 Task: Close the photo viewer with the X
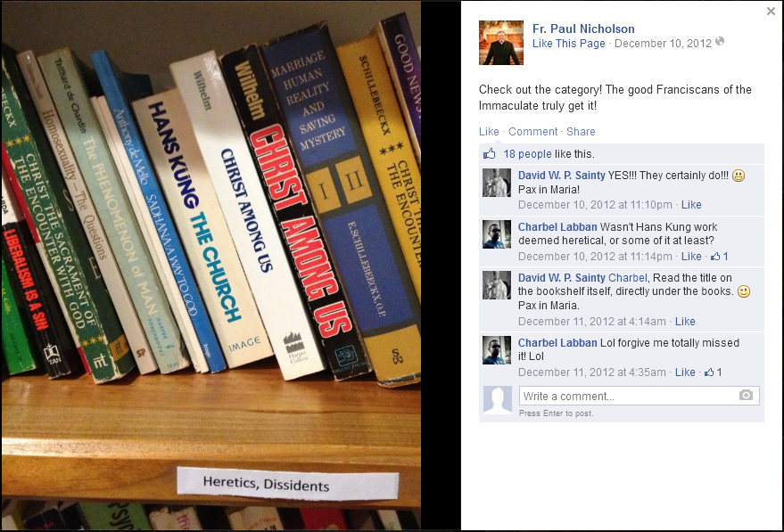coord(771,11)
